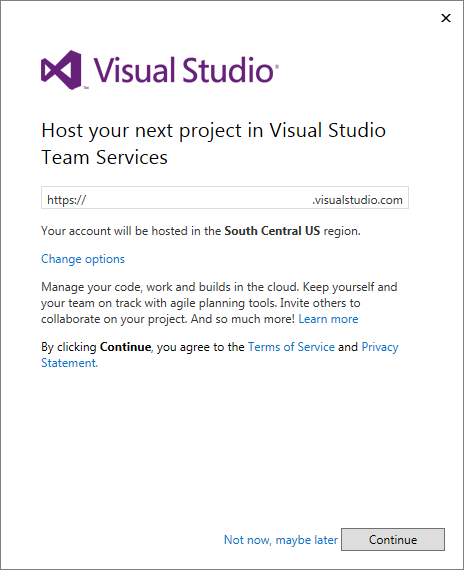Follow the Learn more link

[328, 319]
